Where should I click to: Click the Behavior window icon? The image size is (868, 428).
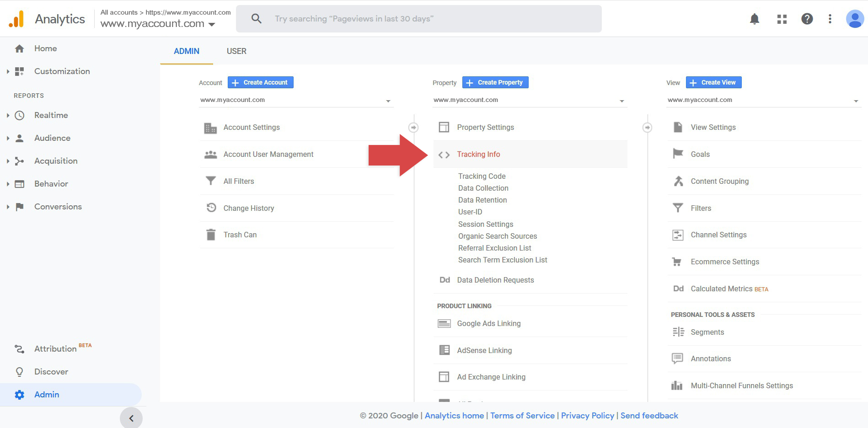[x=19, y=184]
